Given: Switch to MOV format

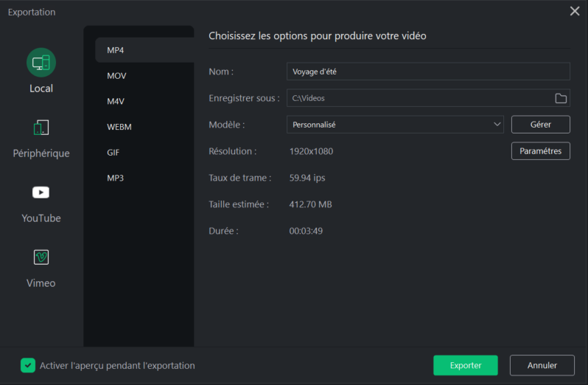Looking at the screenshot, I should (x=144, y=76).
